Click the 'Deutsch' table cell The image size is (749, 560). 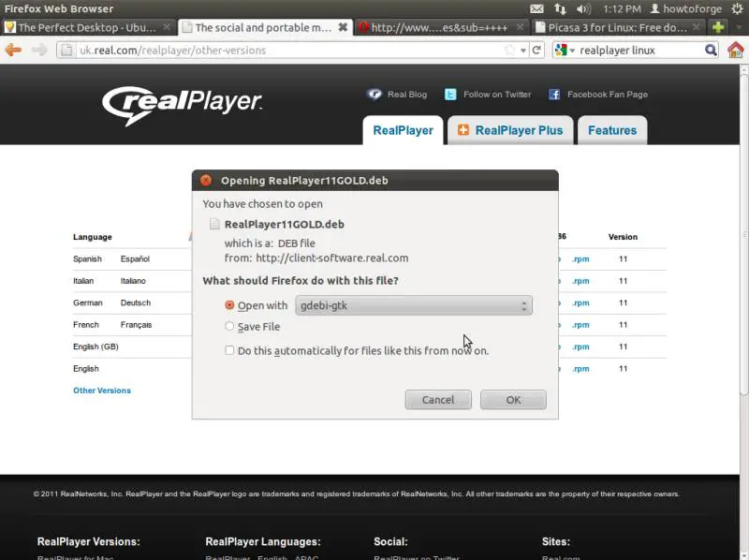(136, 302)
